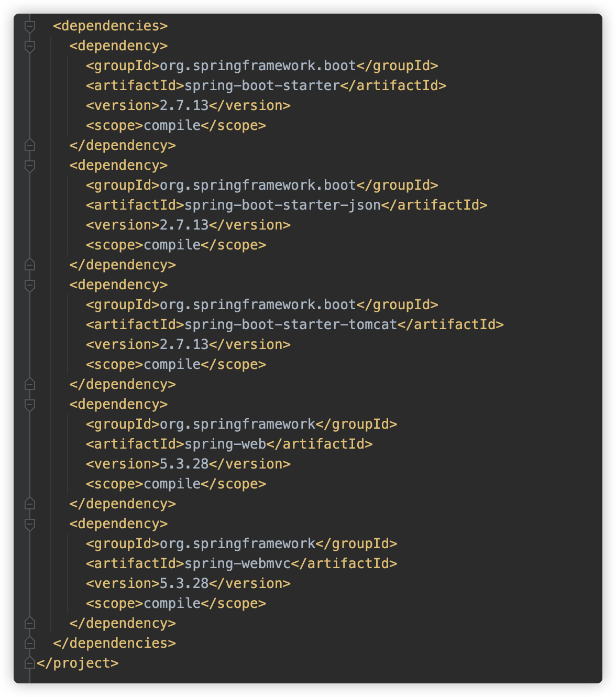Click the spring-webmvc artifactId value
This screenshot has width=616, height=697.
[x=238, y=563]
